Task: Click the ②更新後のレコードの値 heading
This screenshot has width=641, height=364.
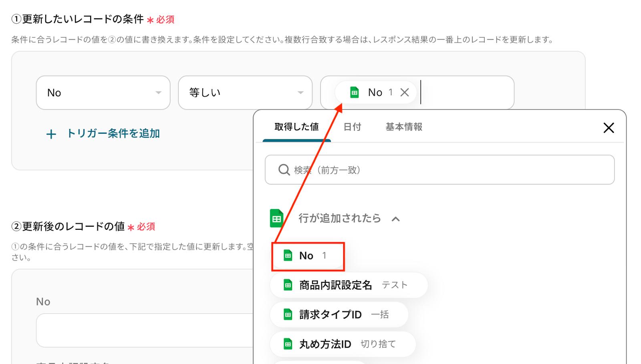Action: point(68,227)
